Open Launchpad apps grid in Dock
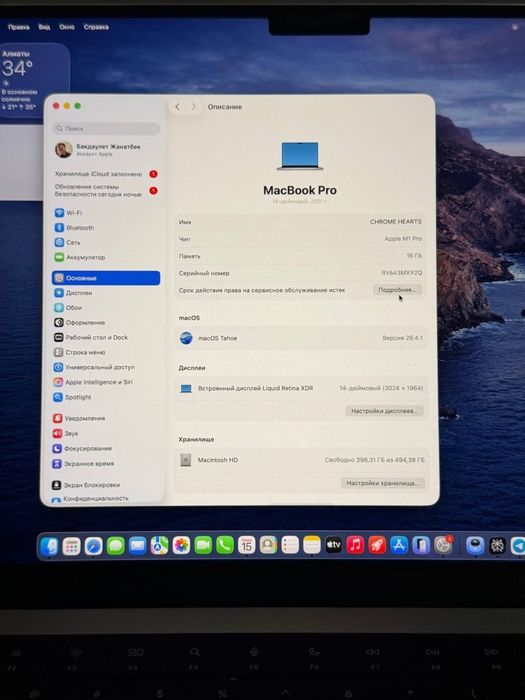Screen dimensions: 525x700 (71, 546)
